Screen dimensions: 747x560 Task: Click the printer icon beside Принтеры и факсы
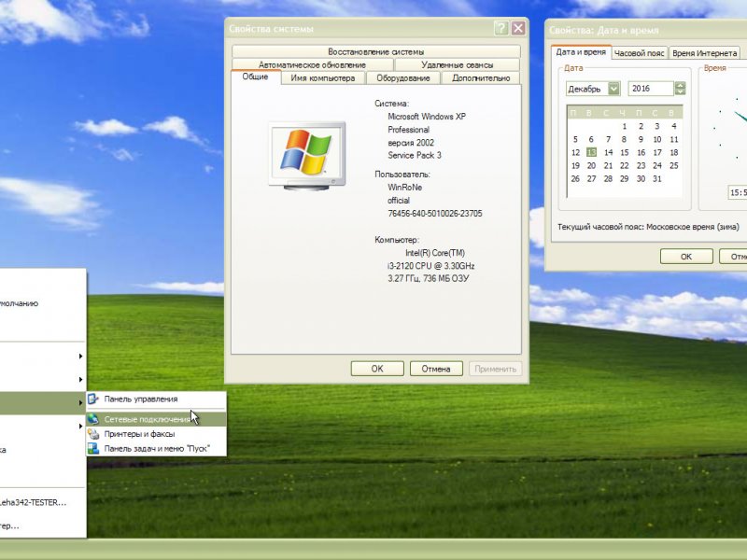[x=92, y=434]
